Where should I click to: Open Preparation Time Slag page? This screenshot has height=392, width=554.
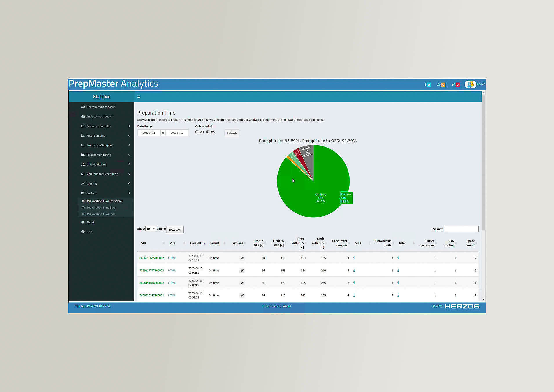click(x=101, y=208)
